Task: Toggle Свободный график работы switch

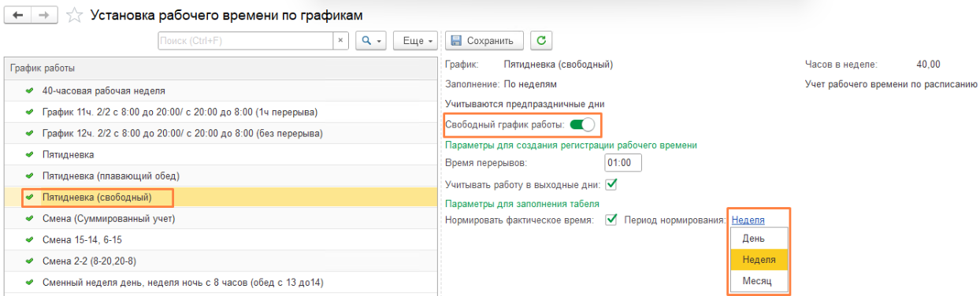Action: [x=582, y=124]
